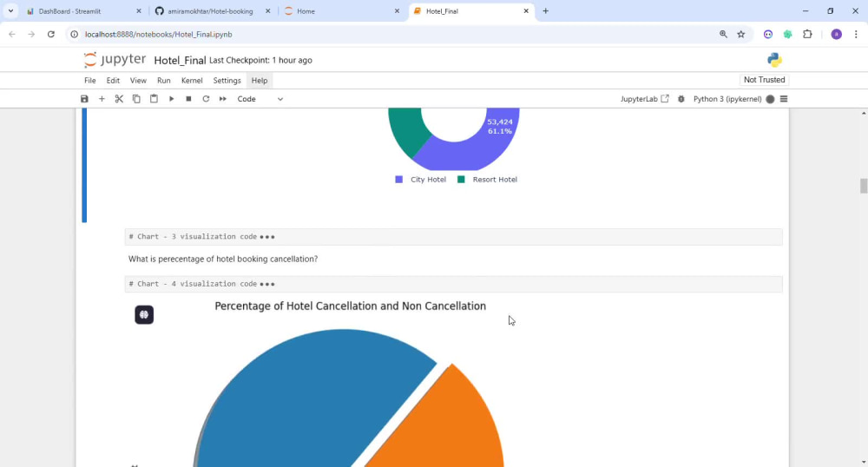Restart kernel and run all cells icon
This screenshot has height=467, width=868.
[x=223, y=99]
